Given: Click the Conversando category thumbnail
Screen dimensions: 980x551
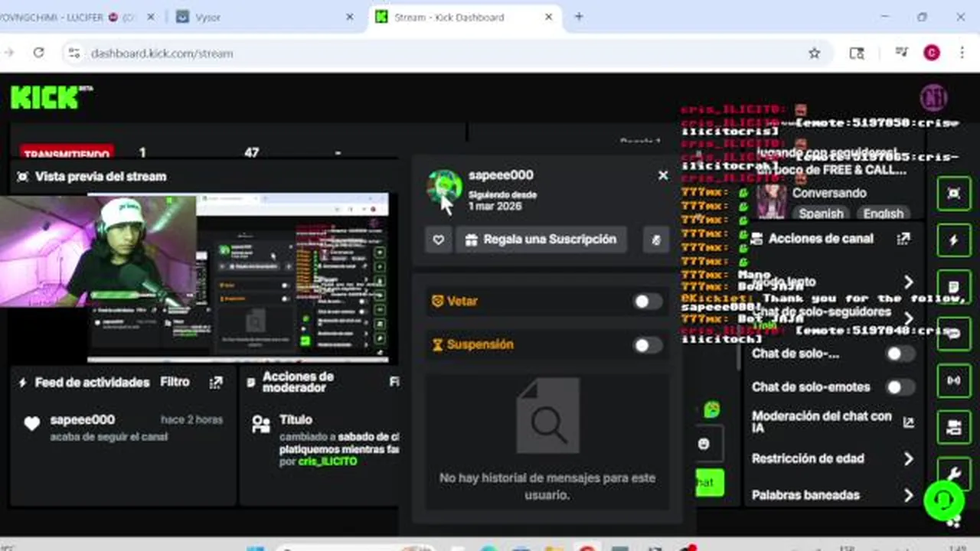Looking at the screenshot, I should coord(772,201).
